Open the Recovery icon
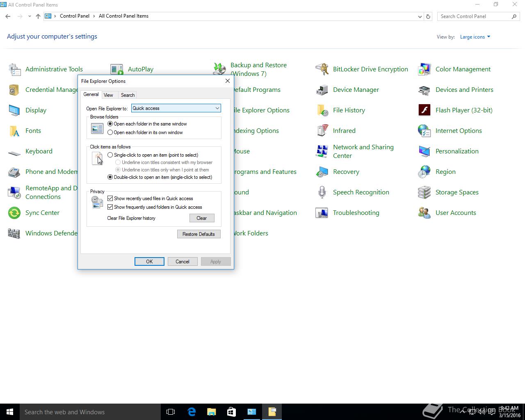Screen dimensions: 525x420 point(322,172)
